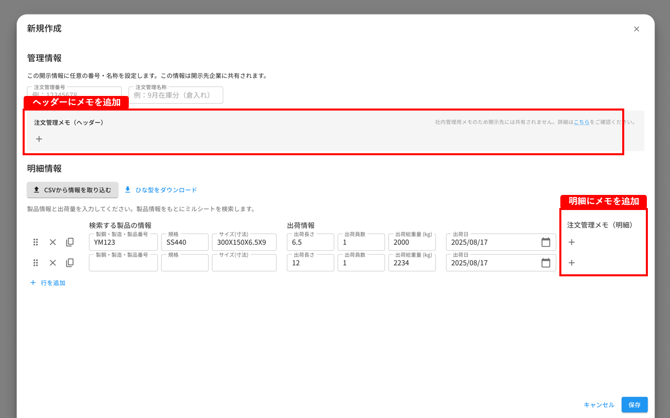Download the template via ひな型をダウンロード
The image size is (670, 418).
pos(161,190)
